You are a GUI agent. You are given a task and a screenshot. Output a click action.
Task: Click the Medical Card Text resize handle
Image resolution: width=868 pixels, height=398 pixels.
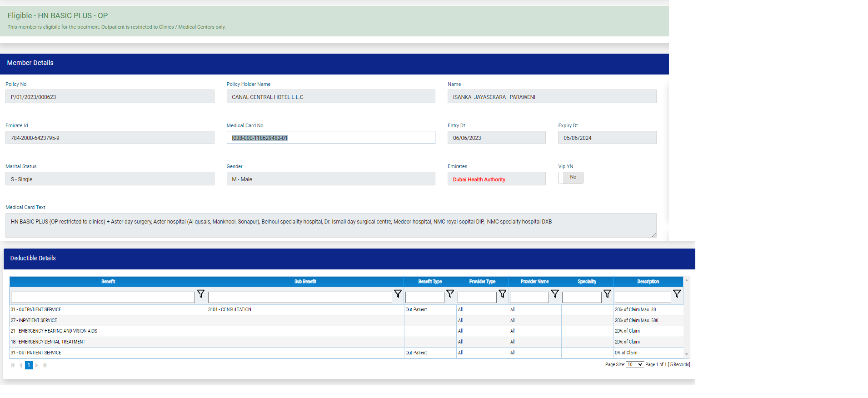(653, 235)
